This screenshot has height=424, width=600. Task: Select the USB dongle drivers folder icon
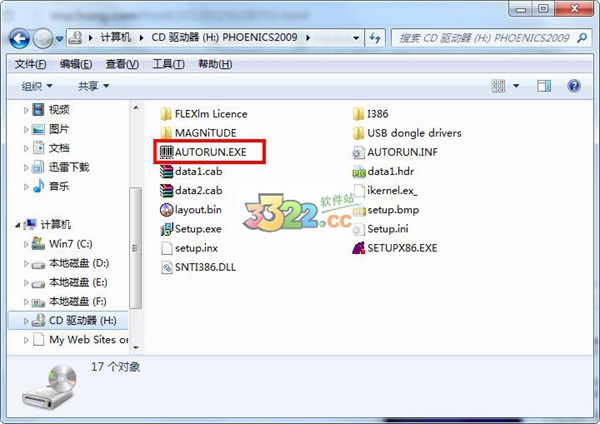(359, 133)
